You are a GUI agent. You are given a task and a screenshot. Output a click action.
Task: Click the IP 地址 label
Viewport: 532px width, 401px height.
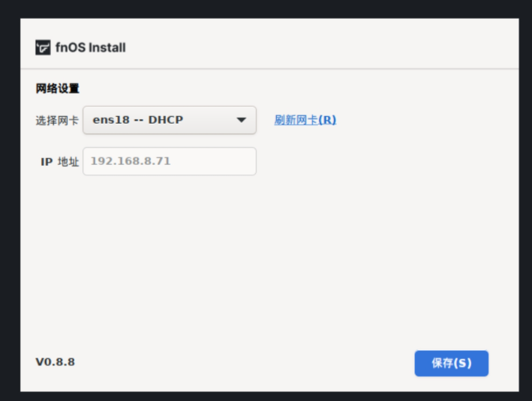coord(60,162)
